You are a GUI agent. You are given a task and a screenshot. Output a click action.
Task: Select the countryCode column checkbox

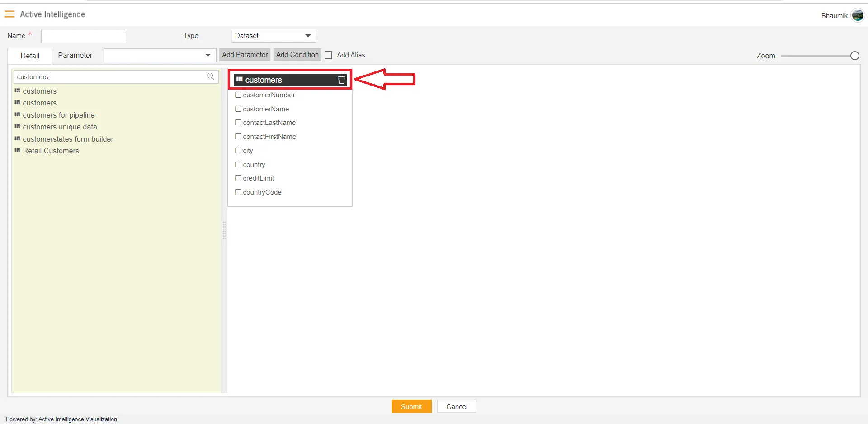tap(238, 192)
